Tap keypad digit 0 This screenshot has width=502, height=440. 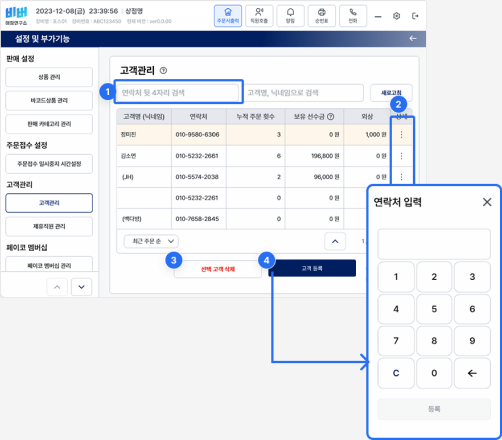pyautogui.click(x=434, y=373)
